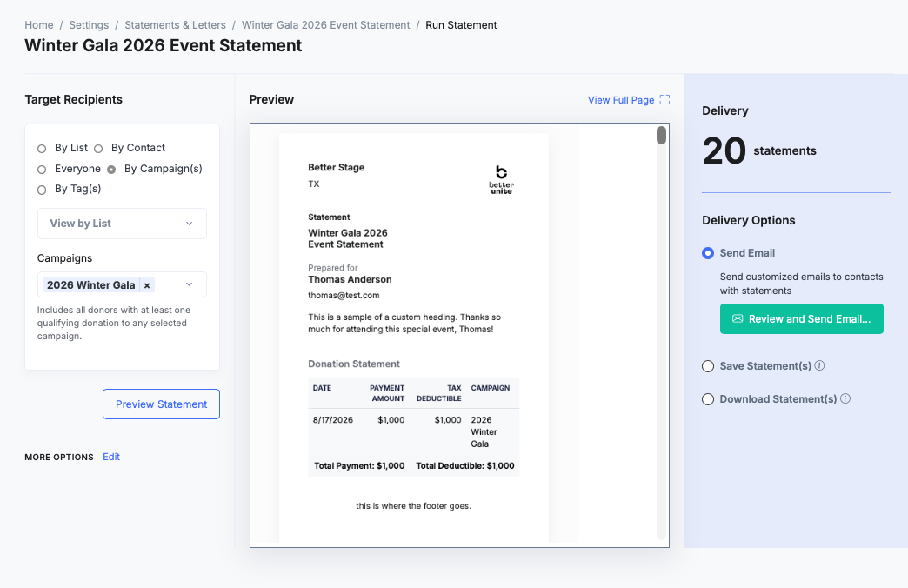Image resolution: width=908 pixels, height=588 pixels.
Task: Click the TAX DEDUCTIBLE column header
Action: tap(439, 393)
